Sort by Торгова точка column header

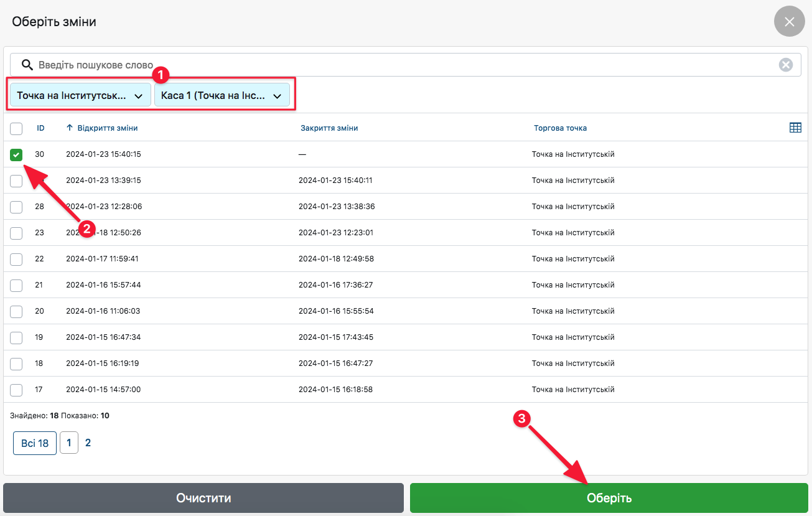[560, 128]
